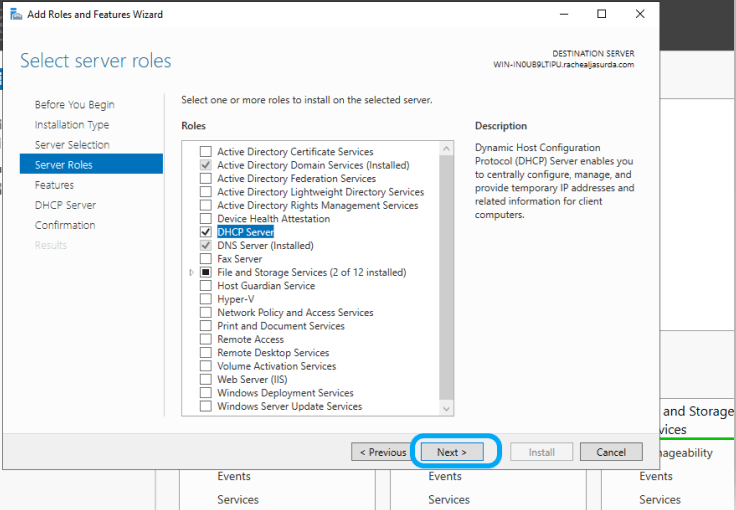Select File and Storage Services label
The width and height of the screenshot is (736, 510).
tap(312, 272)
